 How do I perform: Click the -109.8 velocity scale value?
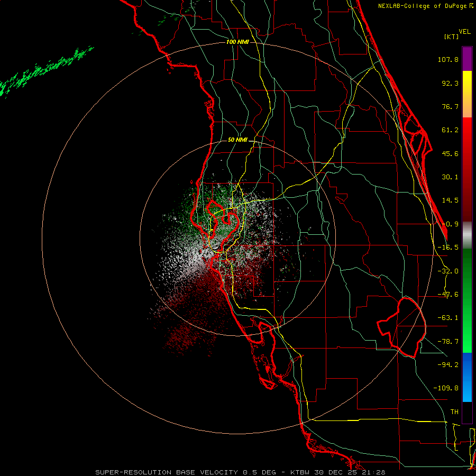(x=446, y=388)
